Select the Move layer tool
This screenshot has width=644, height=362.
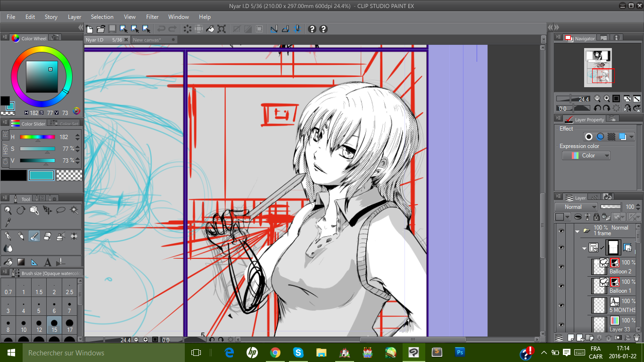point(47,210)
